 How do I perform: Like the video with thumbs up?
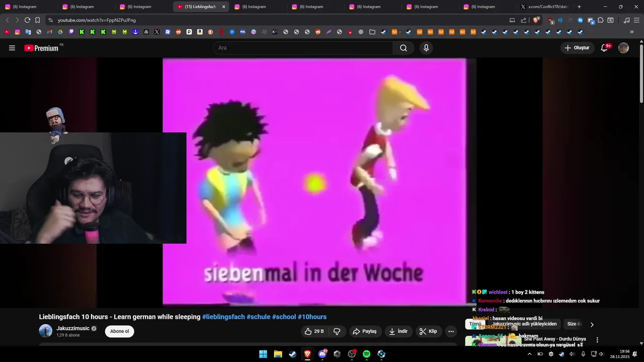[x=314, y=331]
